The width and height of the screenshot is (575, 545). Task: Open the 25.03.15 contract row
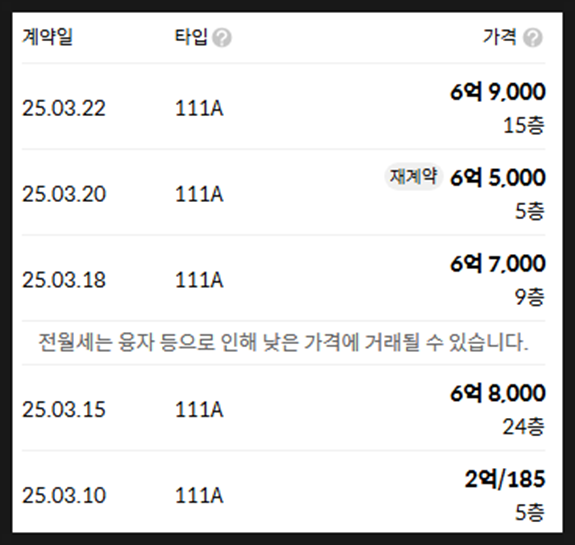tap(283, 408)
